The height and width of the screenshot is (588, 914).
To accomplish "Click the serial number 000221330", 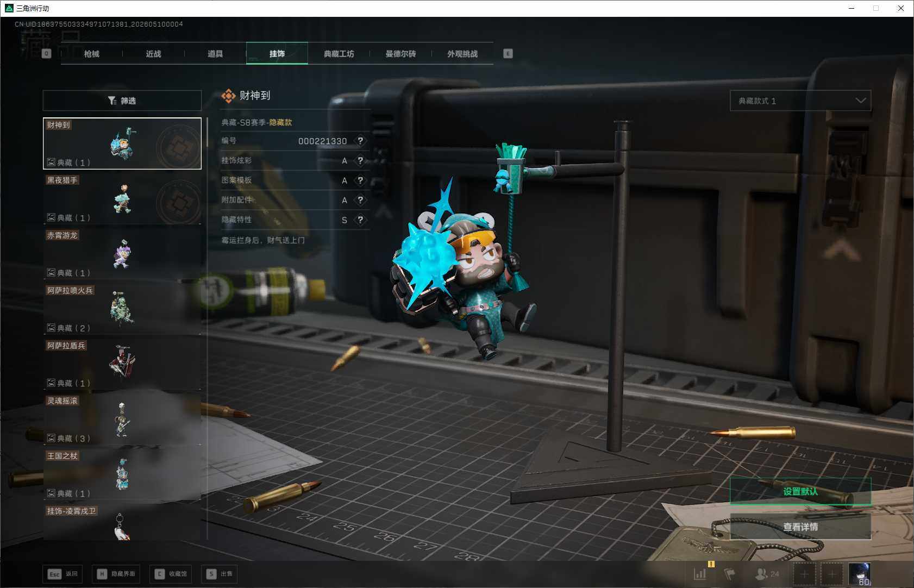I will tap(322, 141).
